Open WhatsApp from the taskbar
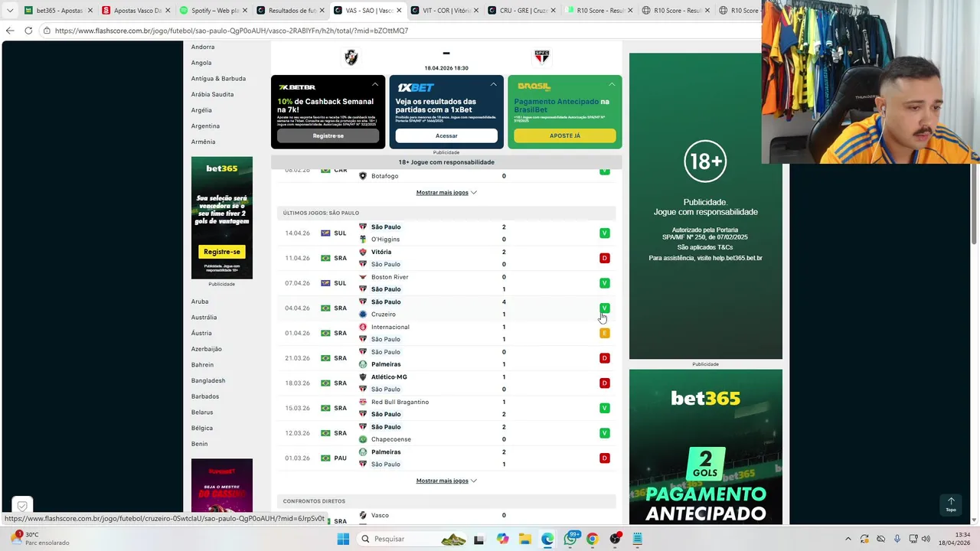Image resolution: width=980 pixels, height=551 pixels. pyautogui.click(x=570, y=539)
